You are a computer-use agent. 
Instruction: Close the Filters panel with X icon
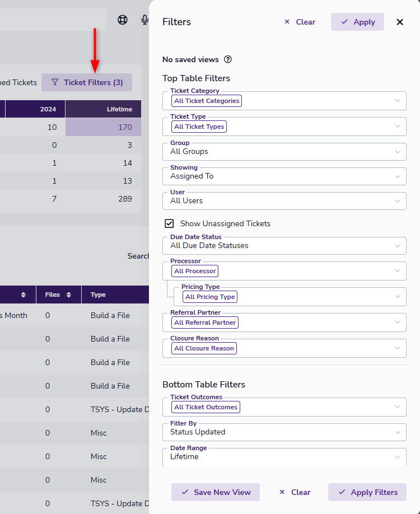(x=400, y=22)
